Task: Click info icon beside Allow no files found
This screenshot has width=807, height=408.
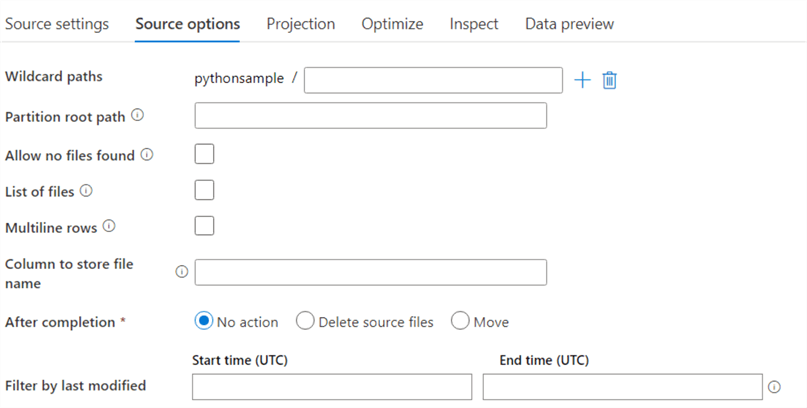Action: (x=146, y=155)
